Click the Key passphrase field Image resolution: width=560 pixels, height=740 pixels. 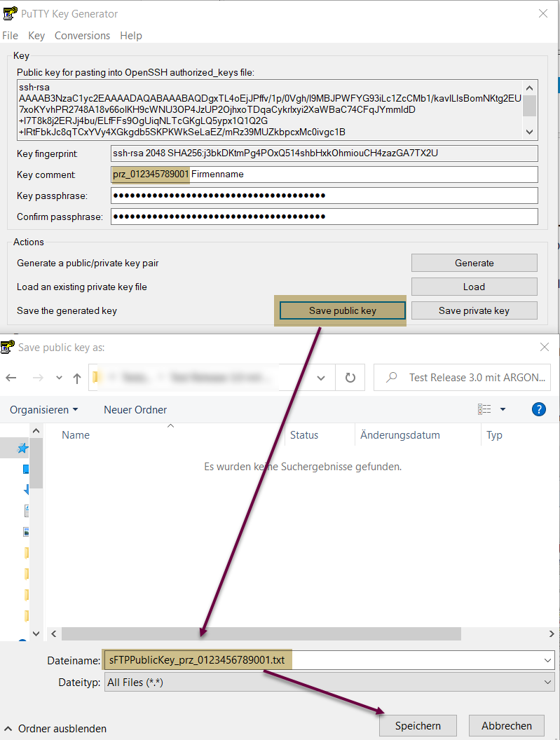point(325,196)
